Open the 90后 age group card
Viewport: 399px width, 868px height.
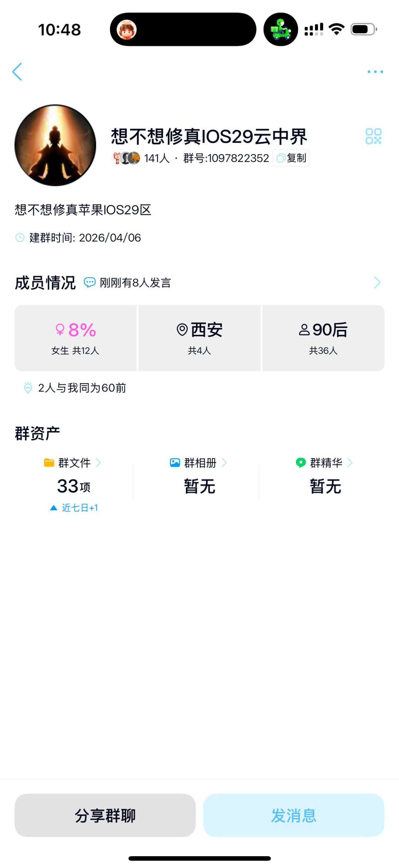point(323,338)
